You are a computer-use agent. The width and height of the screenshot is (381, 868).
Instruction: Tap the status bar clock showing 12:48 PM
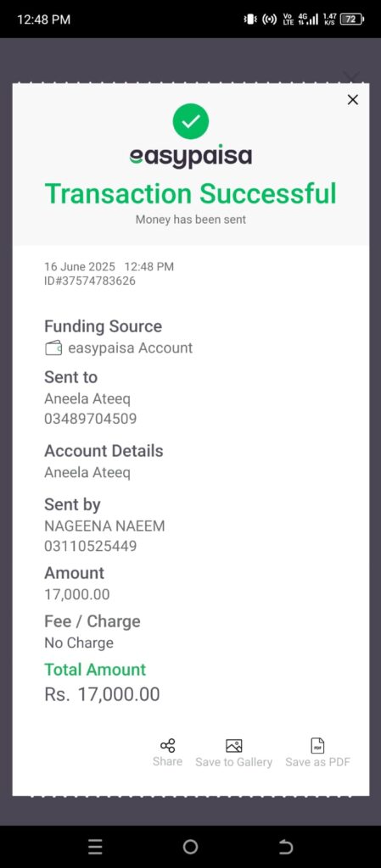click(x=44, y=19)
